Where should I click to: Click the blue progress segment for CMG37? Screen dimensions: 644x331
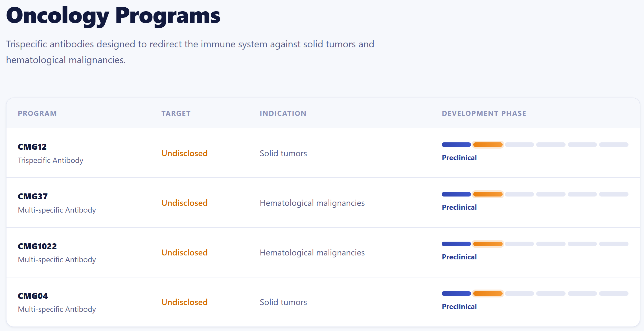(456, 194)
